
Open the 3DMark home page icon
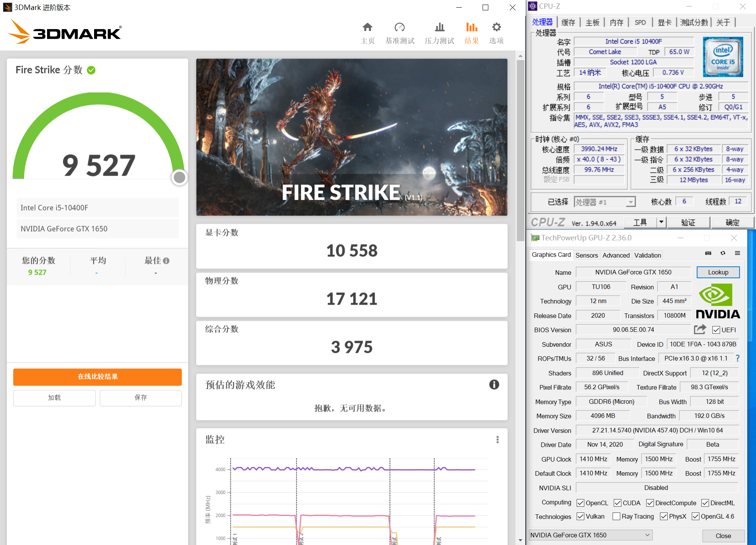(x=367, y=27)
